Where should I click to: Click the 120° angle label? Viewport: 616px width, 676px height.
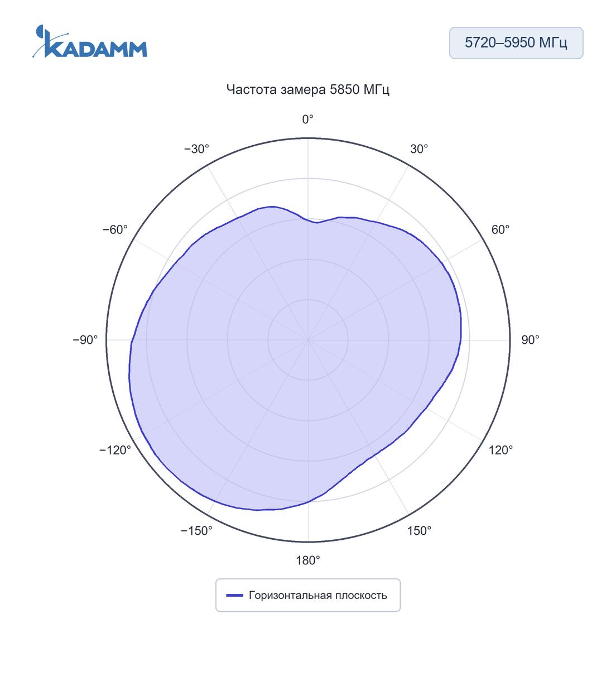[501, 450]
